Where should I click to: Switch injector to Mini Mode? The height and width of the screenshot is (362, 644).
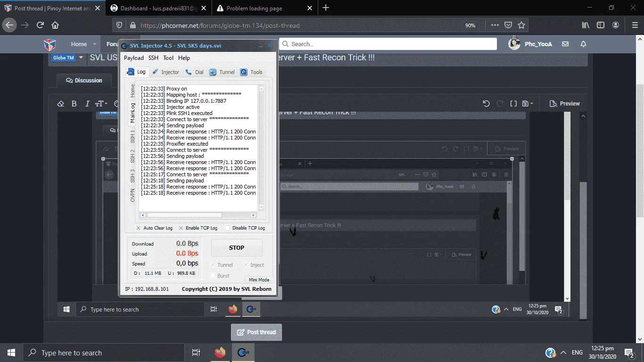[x=259, y=280]
